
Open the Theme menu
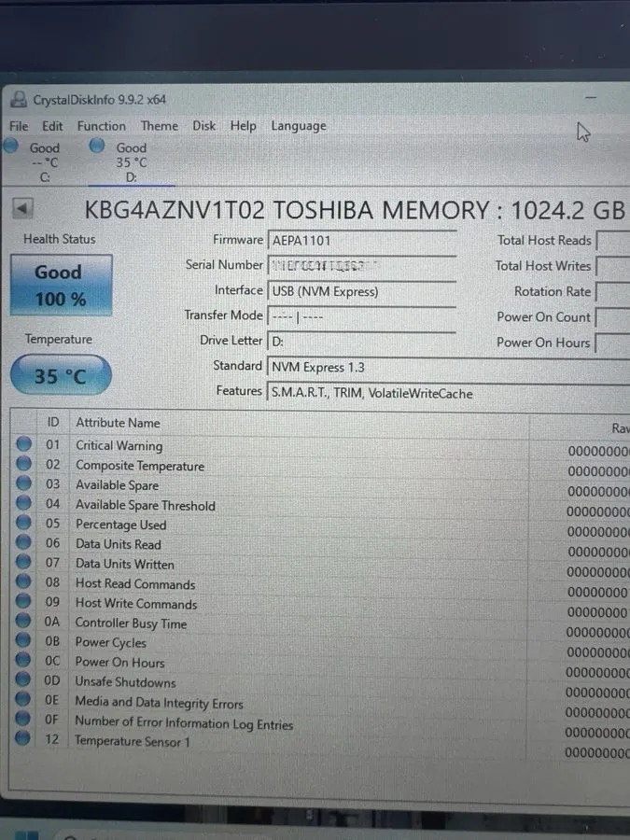click(160, 126)
